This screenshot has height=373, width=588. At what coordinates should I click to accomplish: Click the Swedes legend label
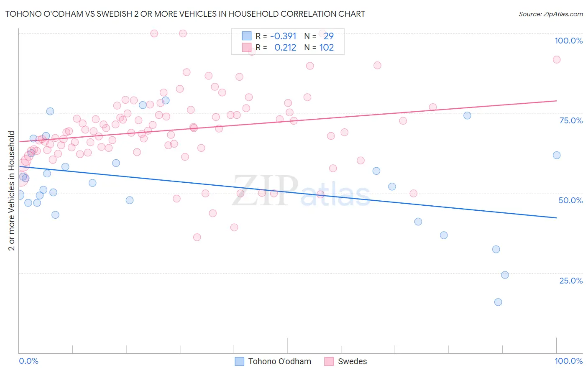[352, 361]
